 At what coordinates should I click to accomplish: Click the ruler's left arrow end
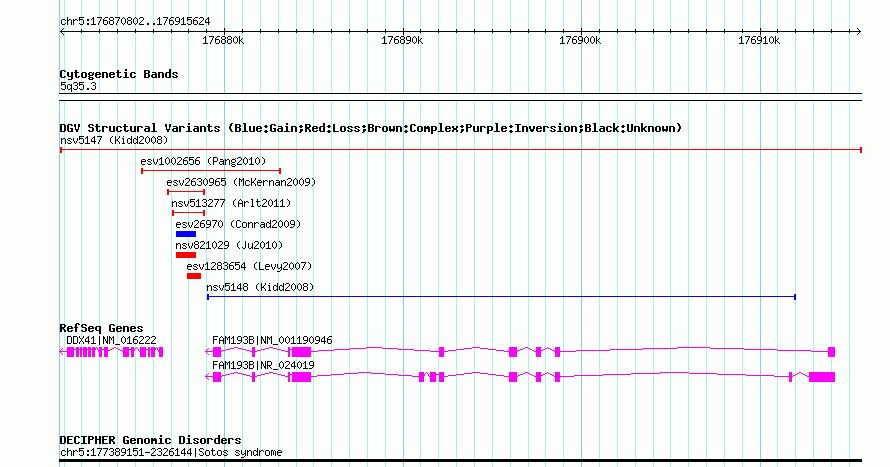tap(62, 32)
